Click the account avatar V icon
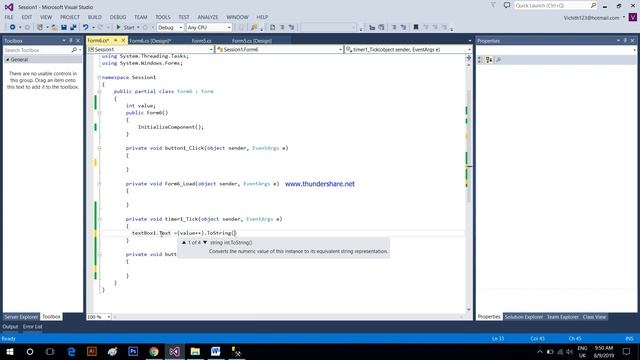The width and height of the screenshot is (640, 360). (x=633, y=17)
